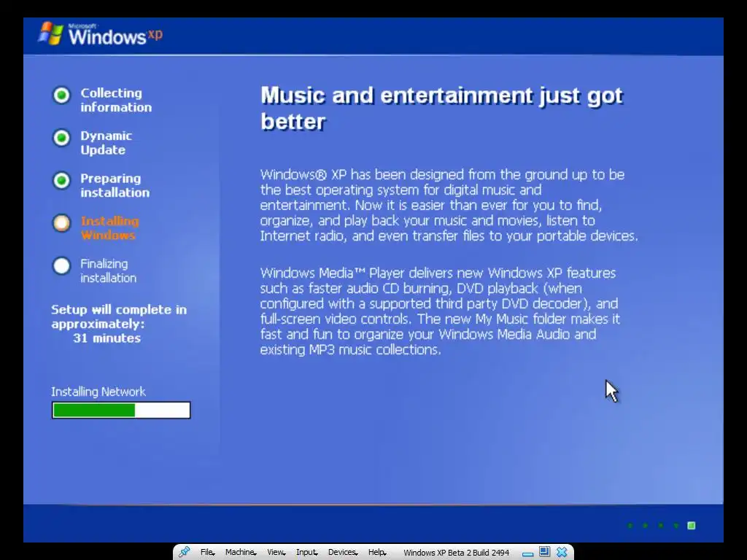The image size is (747, 560).
Task: Click the Installing Network progress bar
Action: point(121,410)
